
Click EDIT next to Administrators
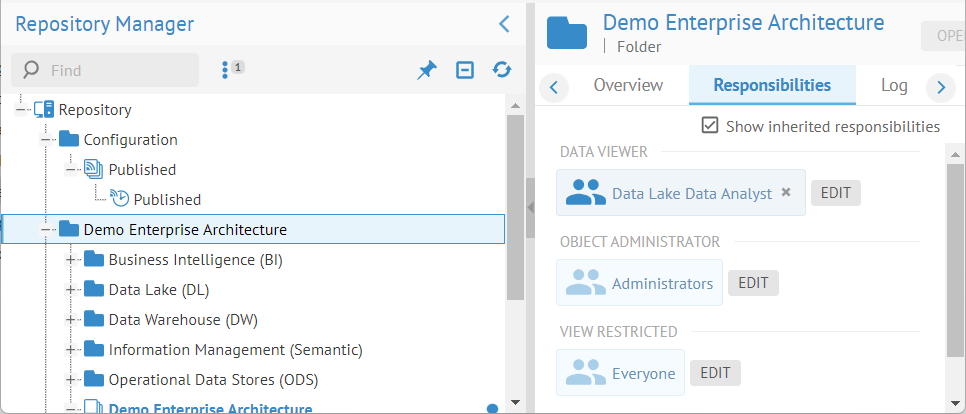(x=753, y=283)
